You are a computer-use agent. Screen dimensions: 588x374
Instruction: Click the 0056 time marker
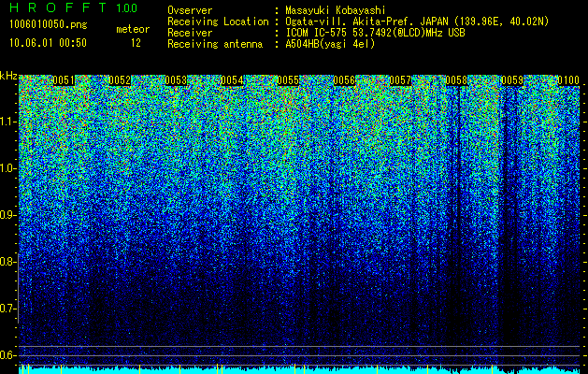pos(344,80)
